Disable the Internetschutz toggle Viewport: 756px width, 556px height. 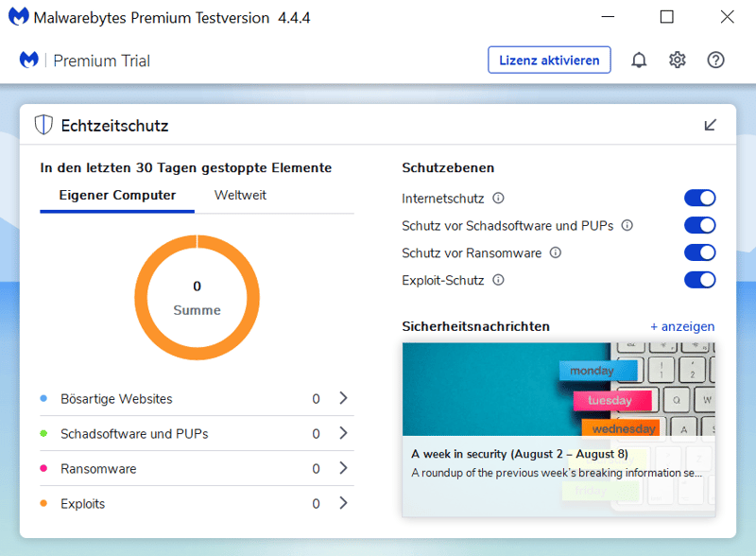click(700, 198)
